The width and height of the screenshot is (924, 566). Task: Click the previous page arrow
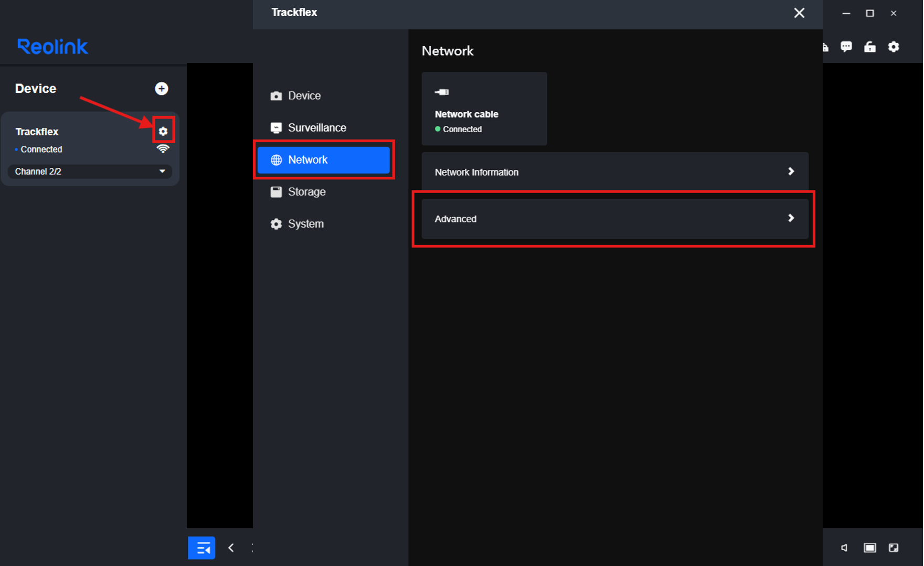[x=231, y=548]
